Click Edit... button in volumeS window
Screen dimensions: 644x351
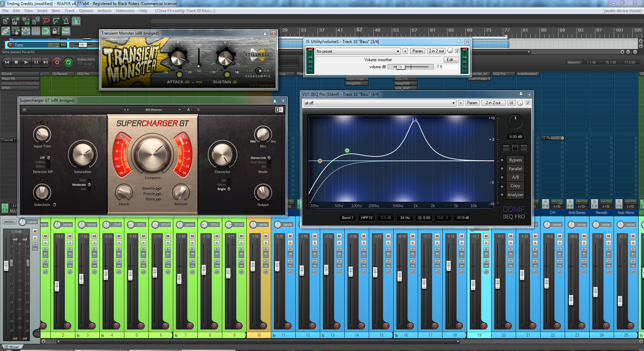click(x=450, y=60)
